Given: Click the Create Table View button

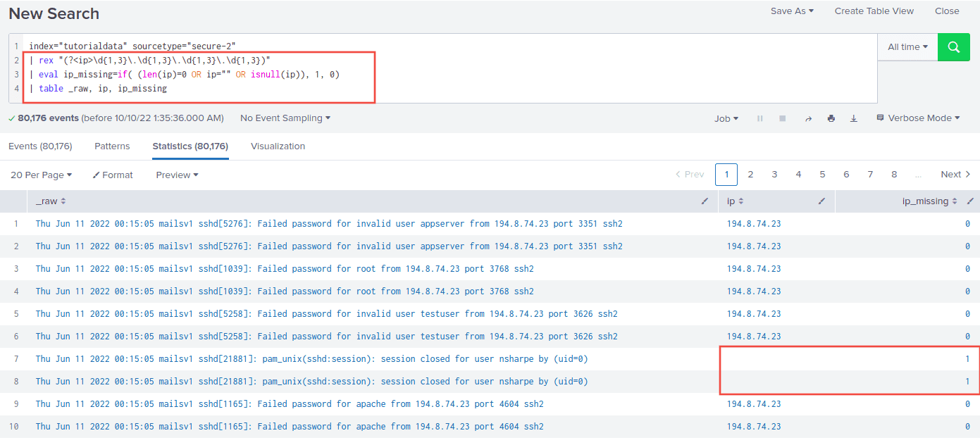Looking at the screenshot, I should pyautogui.click(x=874, y=11).
